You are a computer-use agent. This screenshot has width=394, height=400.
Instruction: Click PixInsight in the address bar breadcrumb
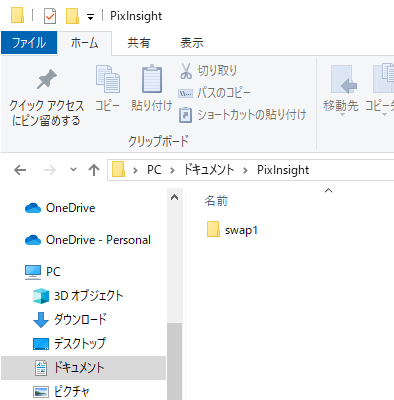point(283,170)
